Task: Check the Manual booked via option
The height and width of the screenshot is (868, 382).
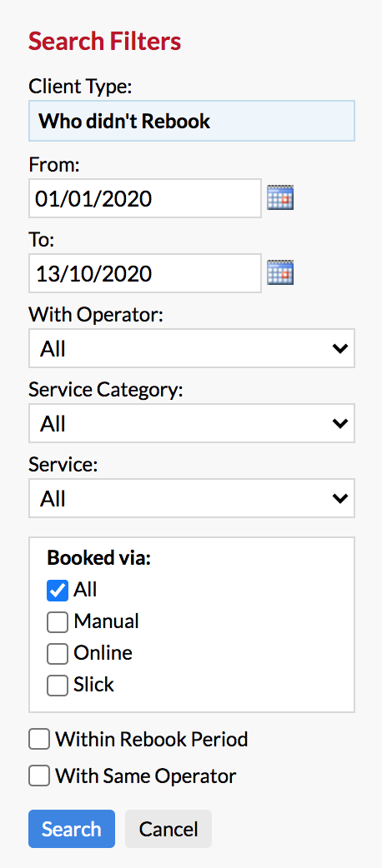Action: coord(58,621)
